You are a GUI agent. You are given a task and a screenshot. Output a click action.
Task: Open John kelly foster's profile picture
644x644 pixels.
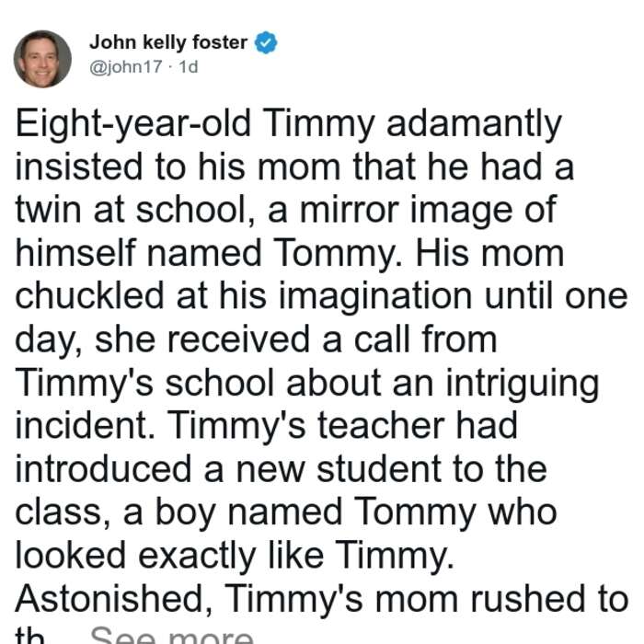[x=42, y=59]
